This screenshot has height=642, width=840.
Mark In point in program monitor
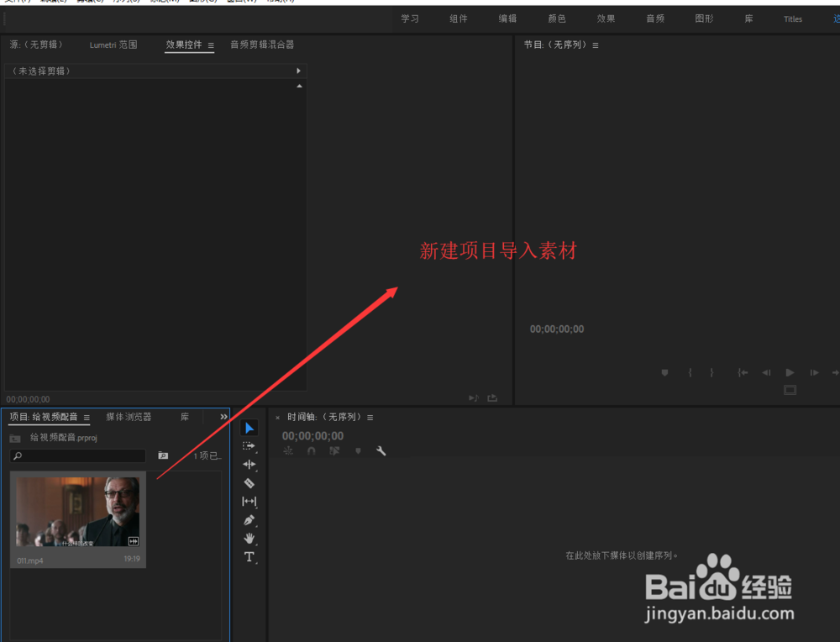(x=690, y=372)
